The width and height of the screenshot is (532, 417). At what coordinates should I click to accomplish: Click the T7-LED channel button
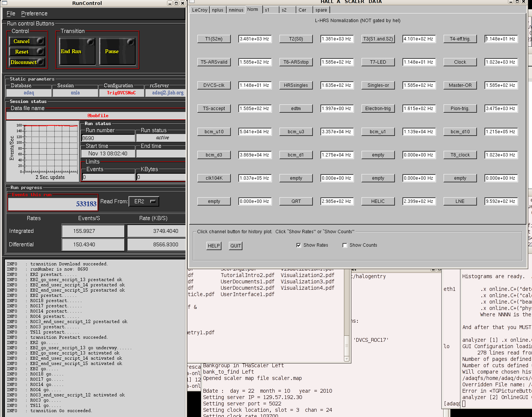tap(378, 62)
